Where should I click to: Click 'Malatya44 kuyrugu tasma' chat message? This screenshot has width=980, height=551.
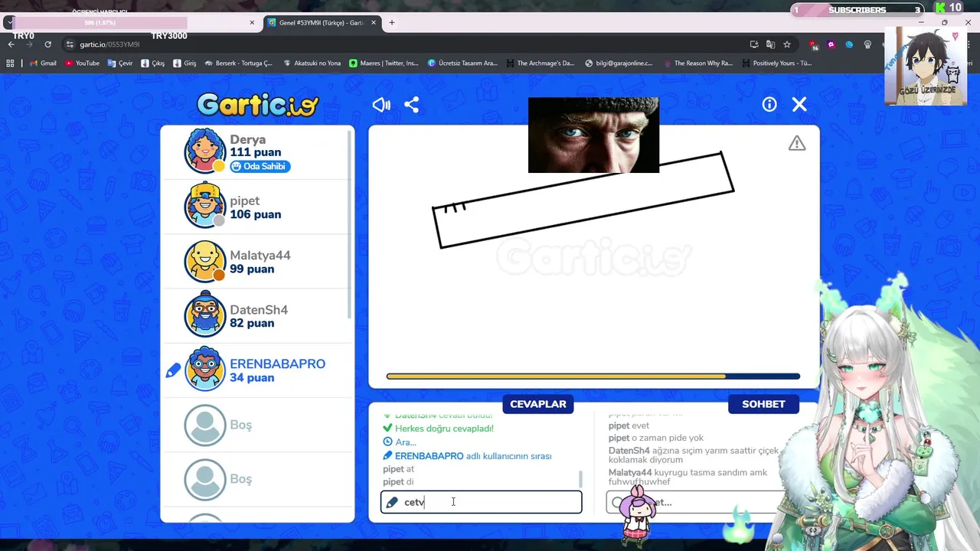pos(688,477)
